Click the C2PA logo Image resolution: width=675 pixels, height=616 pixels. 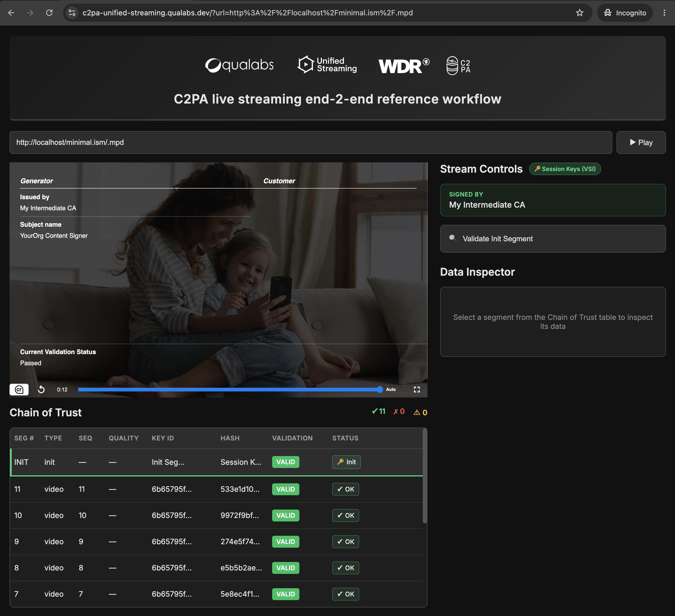coord(458,66)
